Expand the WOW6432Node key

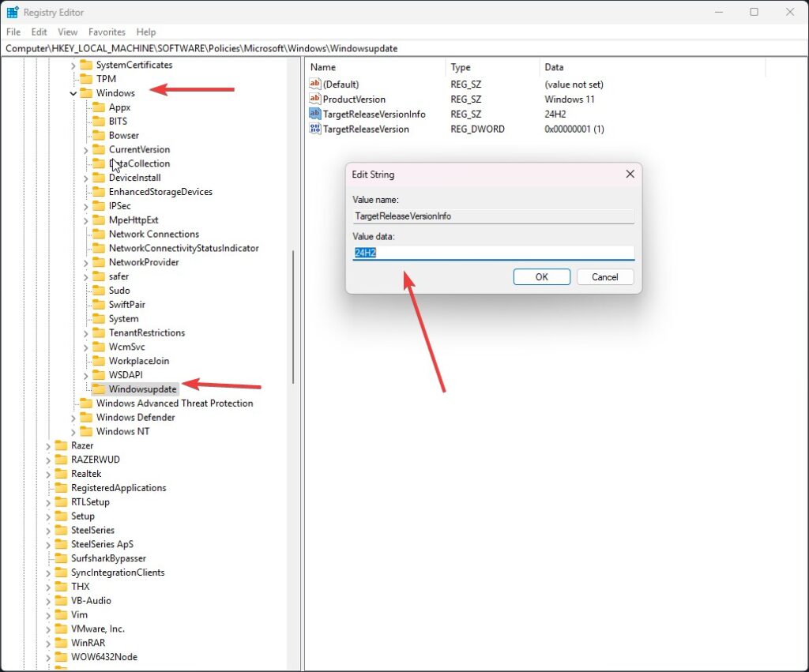pos(48,658)
